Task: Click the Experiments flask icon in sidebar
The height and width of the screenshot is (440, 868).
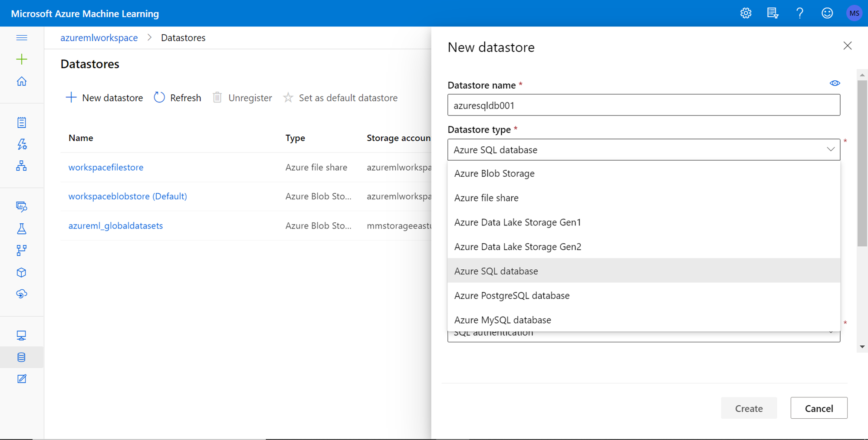Action: 22,229
